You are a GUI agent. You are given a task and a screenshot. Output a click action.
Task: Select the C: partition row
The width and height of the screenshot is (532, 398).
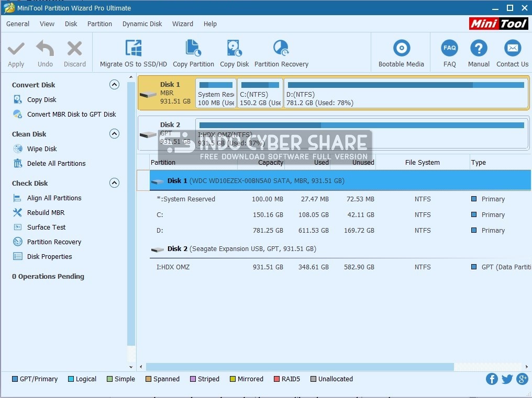[x=340, y=214]
